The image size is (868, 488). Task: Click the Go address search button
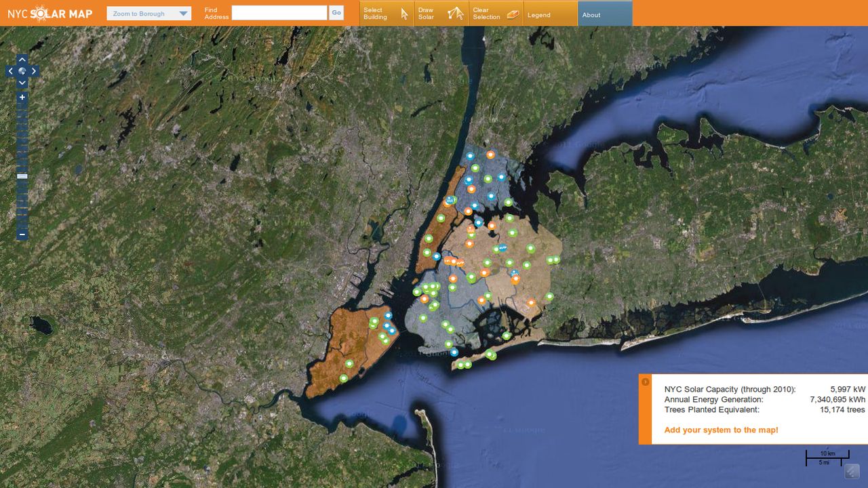click(336, 12)
